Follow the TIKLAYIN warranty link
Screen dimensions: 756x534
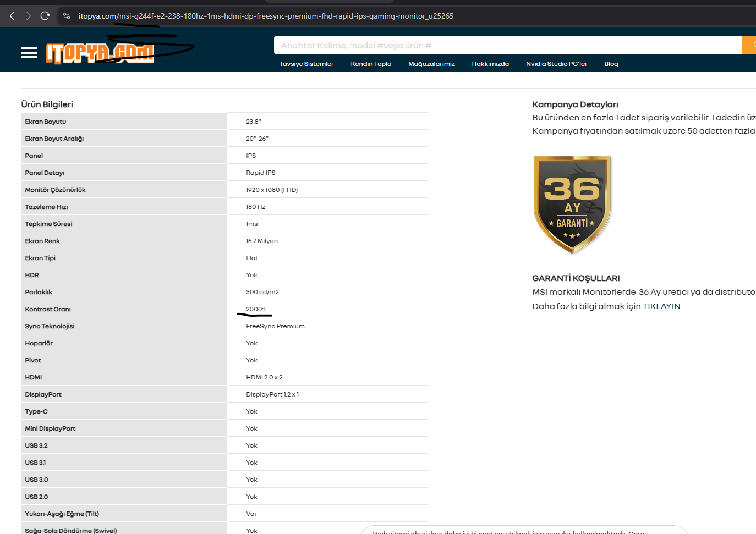tap(661, 306)
